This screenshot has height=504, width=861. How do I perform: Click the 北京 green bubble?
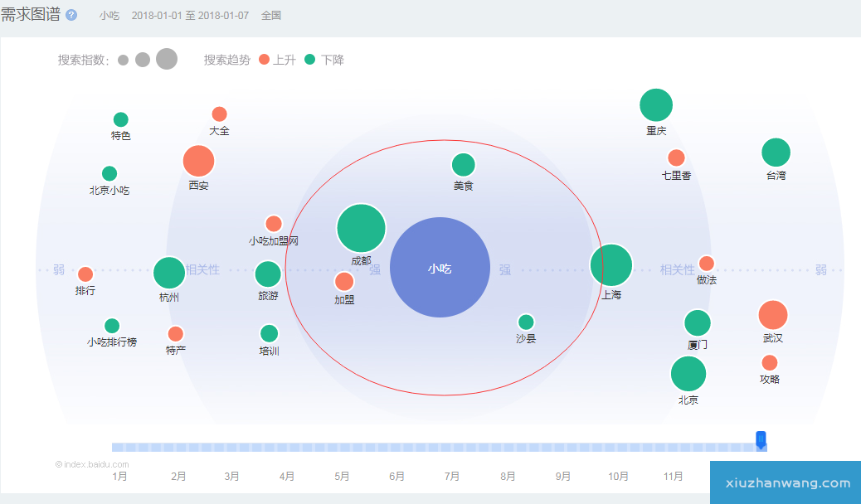pos(688,374)
